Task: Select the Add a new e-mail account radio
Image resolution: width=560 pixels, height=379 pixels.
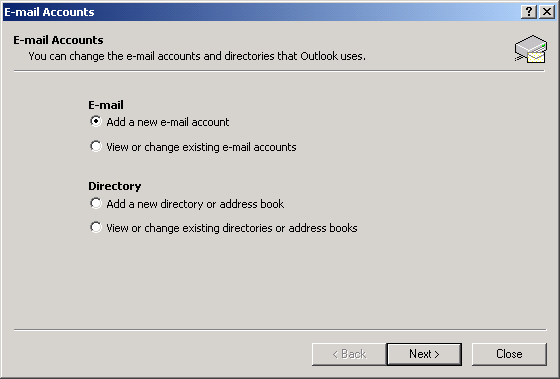Action: (96, 121)
